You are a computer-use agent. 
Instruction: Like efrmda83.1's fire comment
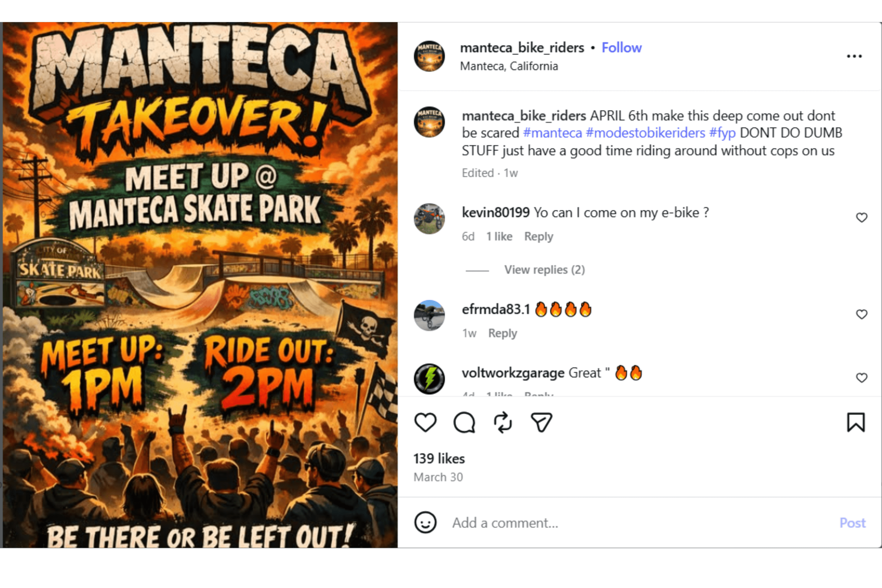coord(862,314)
